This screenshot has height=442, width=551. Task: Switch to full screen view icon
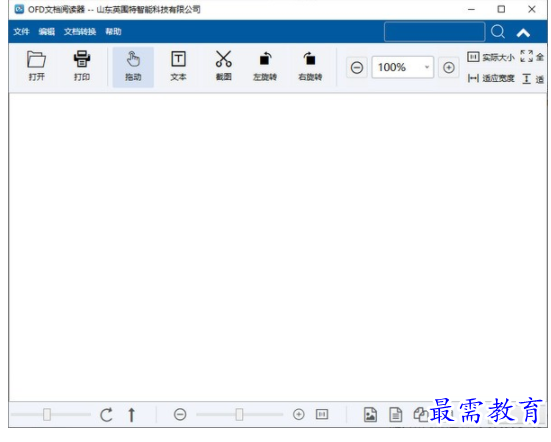[x=526, y=56]
